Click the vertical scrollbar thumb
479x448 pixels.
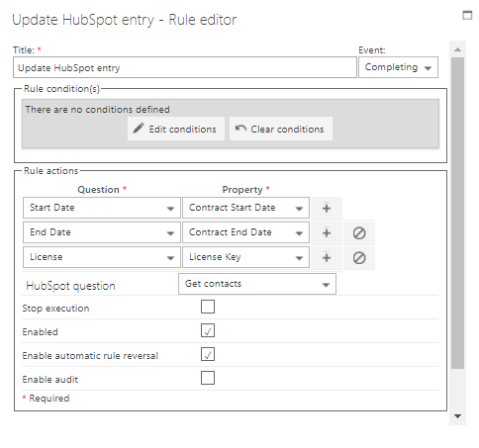coord(457,213)
